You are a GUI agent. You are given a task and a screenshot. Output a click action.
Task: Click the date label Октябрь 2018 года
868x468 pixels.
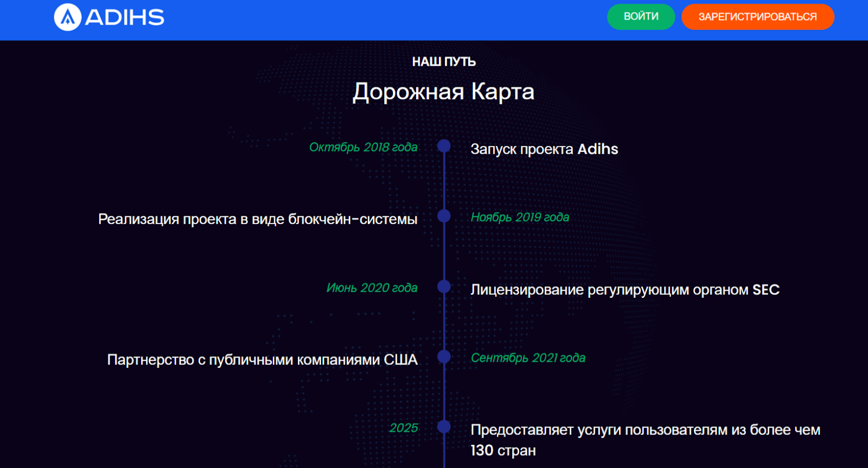(363, 147)
